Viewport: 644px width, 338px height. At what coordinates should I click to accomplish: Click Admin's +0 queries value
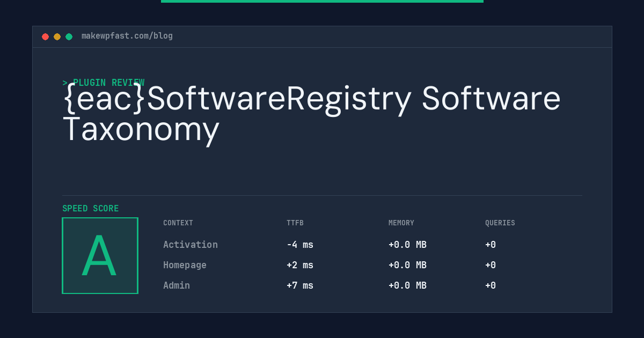click(491, 285)
